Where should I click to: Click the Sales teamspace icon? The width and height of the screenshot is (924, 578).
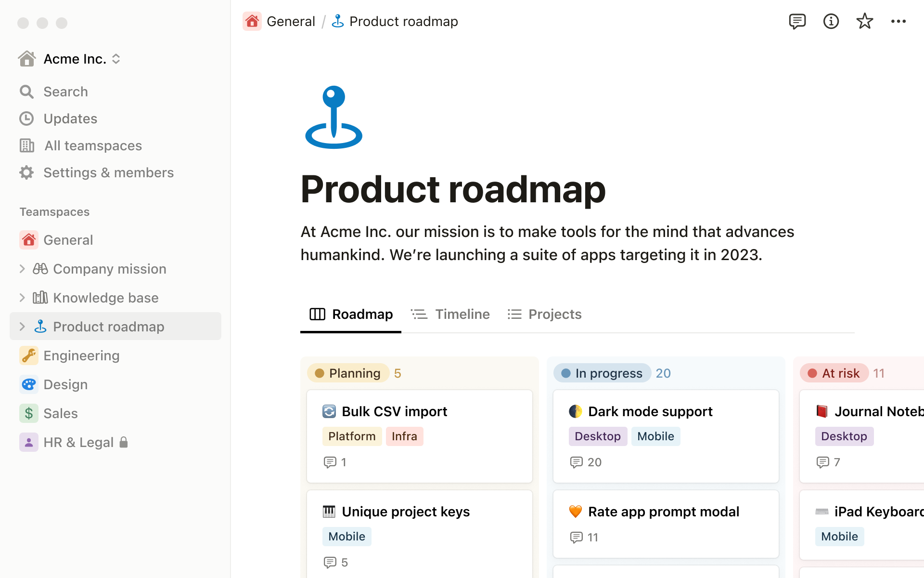pyautogui.click(x=28, y=413)
